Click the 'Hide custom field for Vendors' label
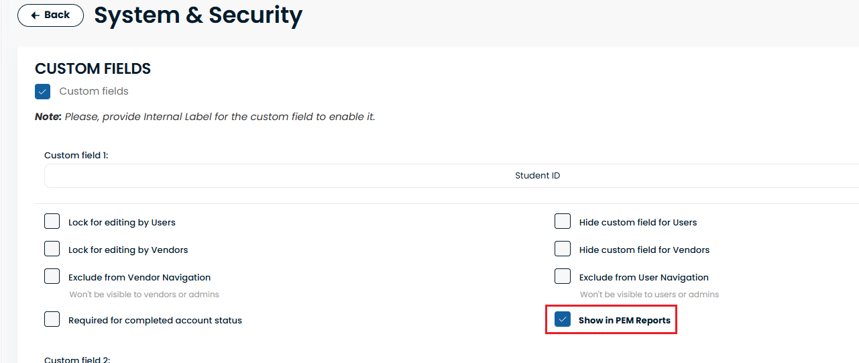Screen dimensions: 859x363 click(644, 250)
